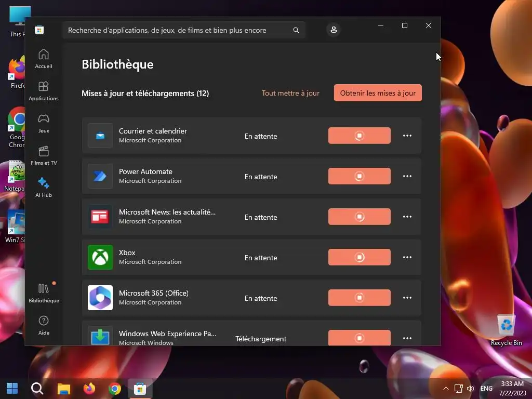Launch Firefox from the taskbar
The width and height of the screenshot is (532, 399).
click(x=89, y=389)
